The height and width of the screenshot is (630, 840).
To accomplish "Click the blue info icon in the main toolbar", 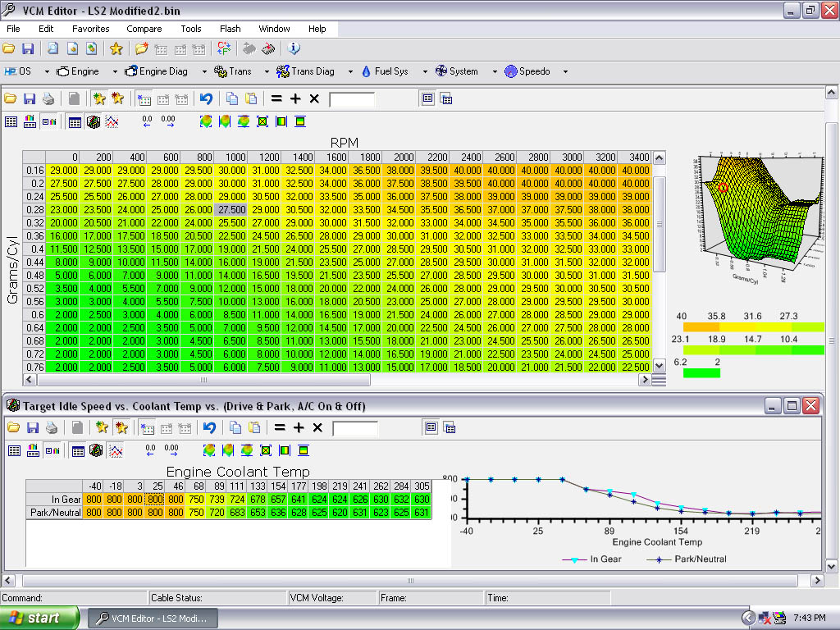I will coord(294,49).
